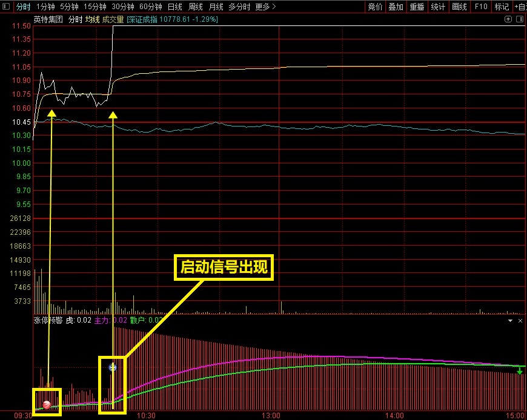The height and width of the screenshot is (420, 527).
Task: Click the 启动信号出现 annotation label
Action: point(224,267)
